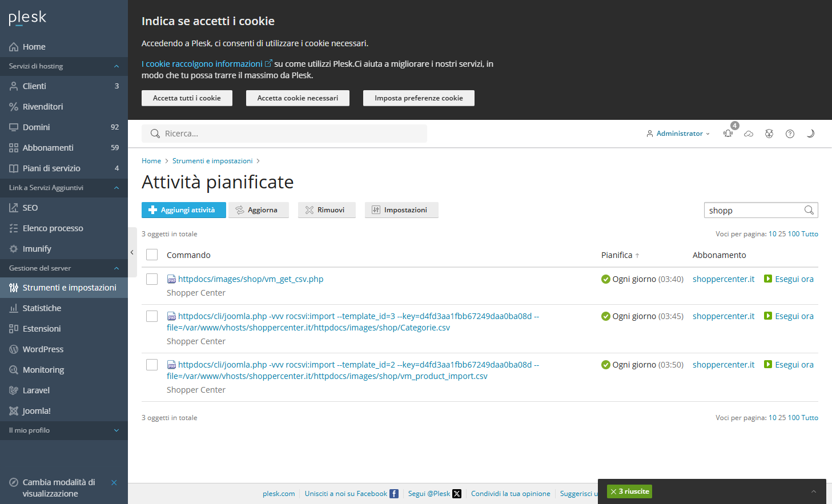This screenshot has width=832, height=504.
Task: Click the Facebook icon in the footer
Action: pyautogui.click(x=394, y=494)
